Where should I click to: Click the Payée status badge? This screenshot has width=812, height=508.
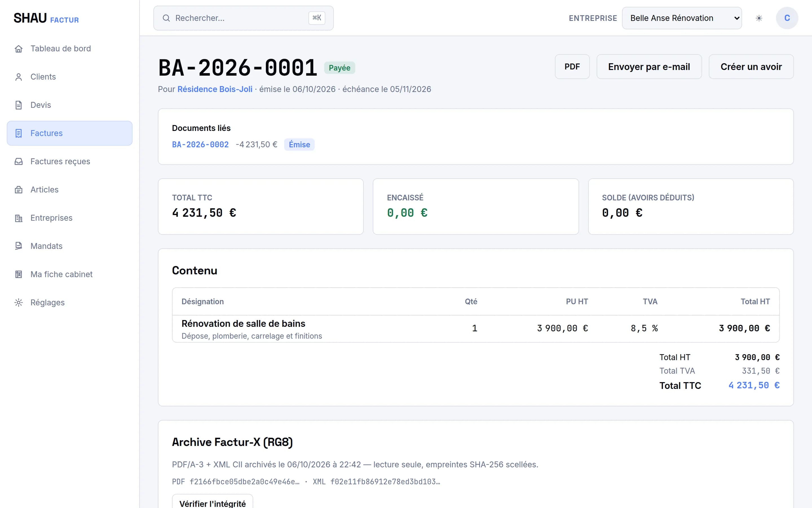click(x=339, y=68)
